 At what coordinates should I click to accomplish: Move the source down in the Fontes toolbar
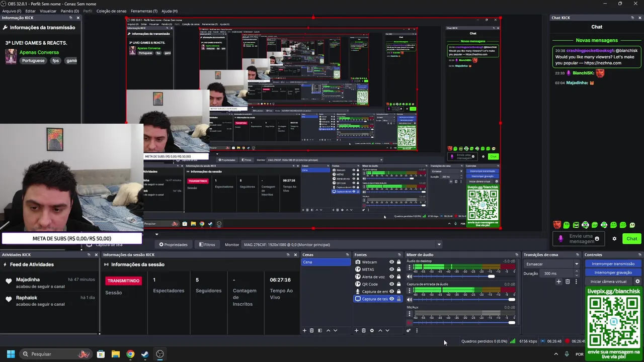point(387,330)
